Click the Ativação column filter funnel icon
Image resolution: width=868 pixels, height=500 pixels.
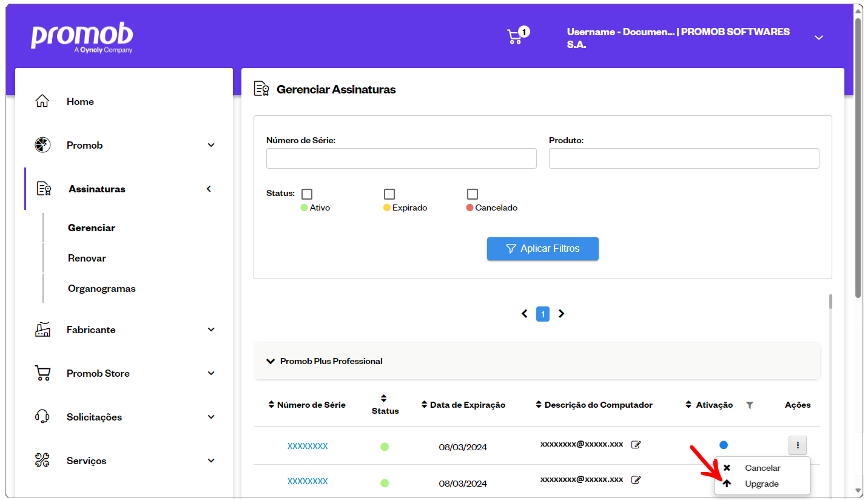[x=750, y=405]
